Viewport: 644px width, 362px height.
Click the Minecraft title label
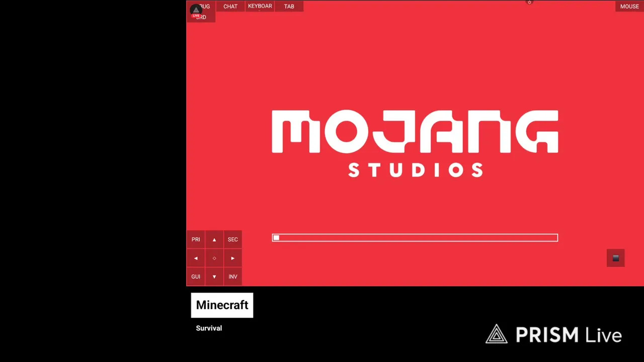point(222,305)
